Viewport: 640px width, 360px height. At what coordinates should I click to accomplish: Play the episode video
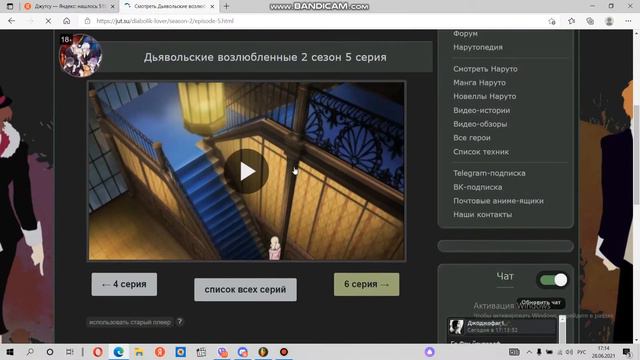[x=246, y=171]
